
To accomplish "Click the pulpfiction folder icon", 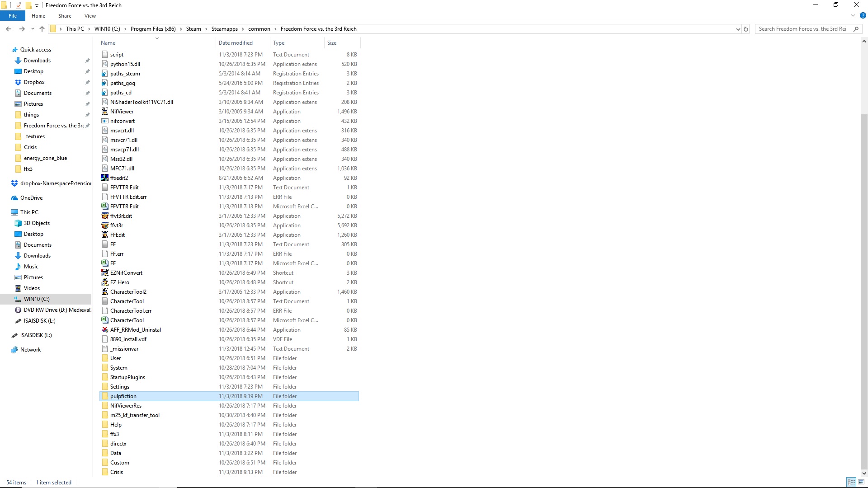I will (x=105, y=396).
